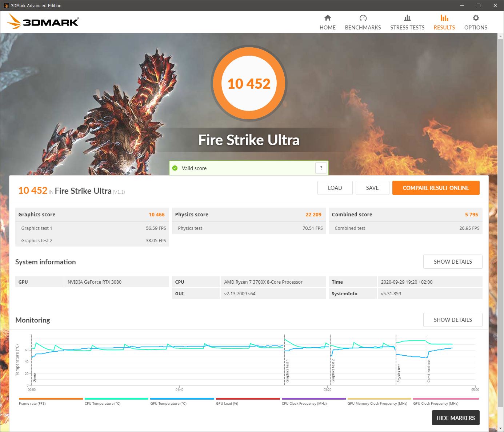Click the Monitoring section heading
This screenshot has height=432, width=504.
tap(33, 320)
